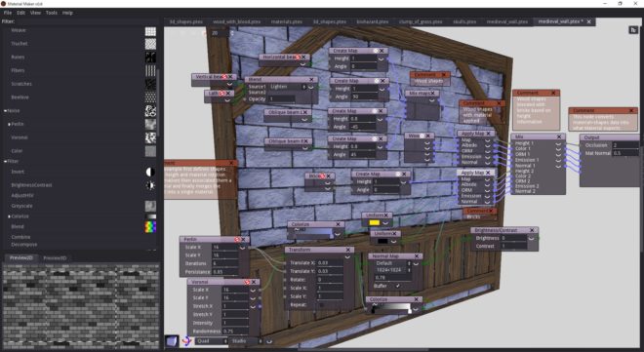Switch to the Preview3D tab
The image size is (644, 352).
click(x=55, y=258)
